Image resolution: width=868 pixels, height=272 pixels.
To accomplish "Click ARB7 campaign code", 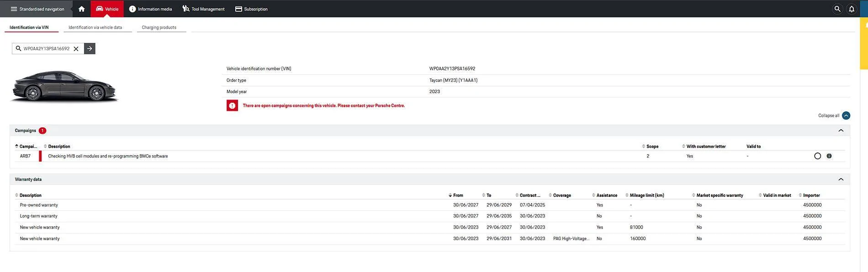I will coord(25,156).
